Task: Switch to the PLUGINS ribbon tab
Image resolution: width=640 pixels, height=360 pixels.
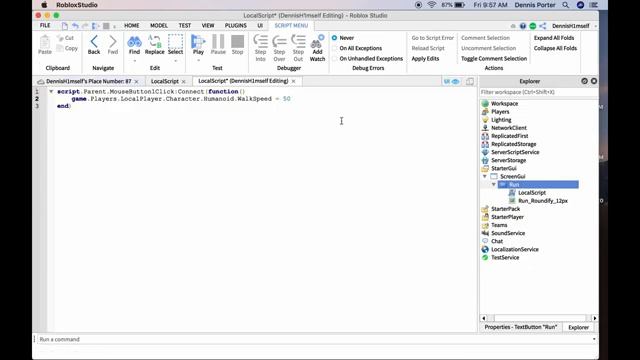Action: [x=236, y=25]
